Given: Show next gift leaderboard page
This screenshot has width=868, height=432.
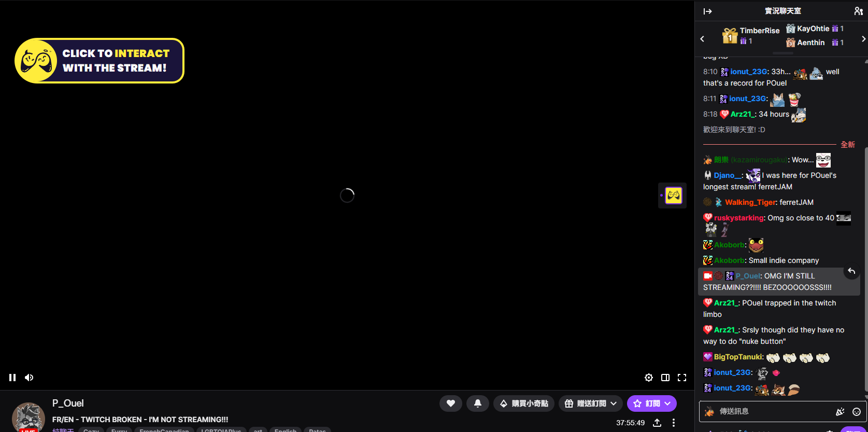Looking at the screenshot, I should click(x=863, y=39).
